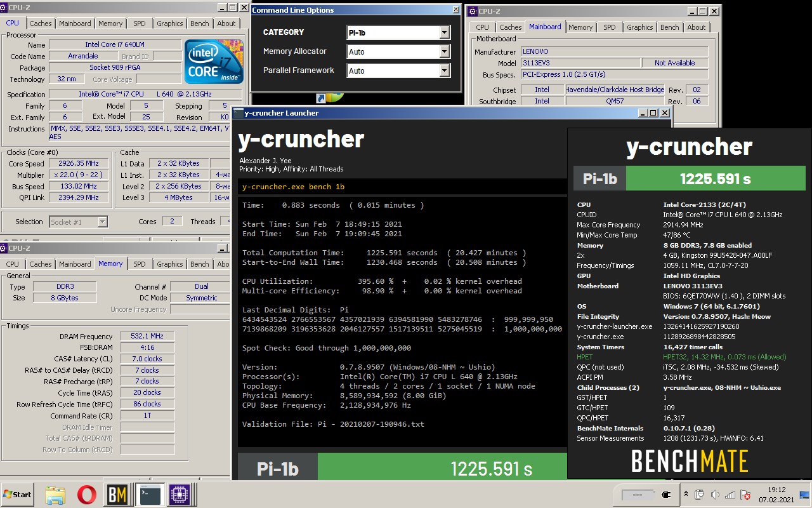The image size is (812, 508).
Task: Open SPD tab in top-left CPU-Z window
Action: click(x=140, y=23)
